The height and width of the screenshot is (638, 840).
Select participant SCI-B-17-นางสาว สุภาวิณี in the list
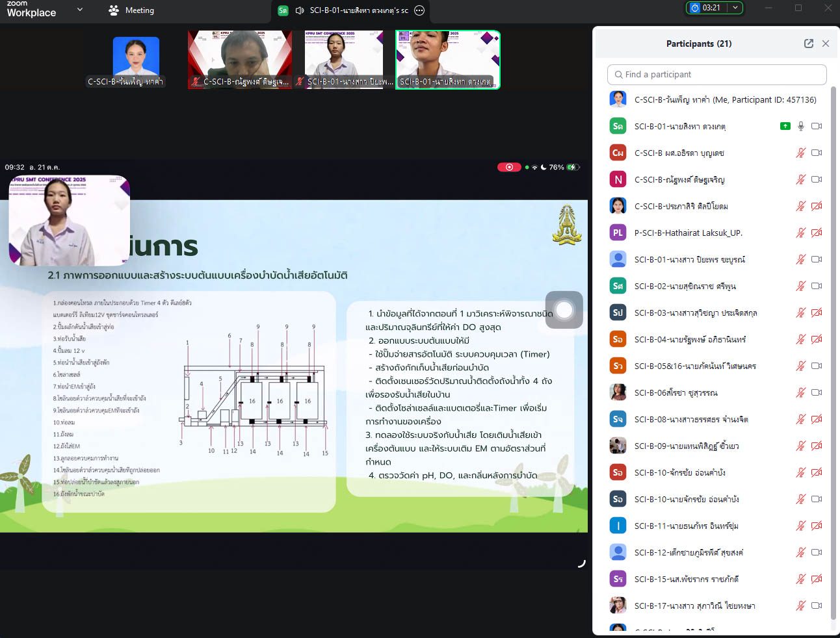[694, 606]
